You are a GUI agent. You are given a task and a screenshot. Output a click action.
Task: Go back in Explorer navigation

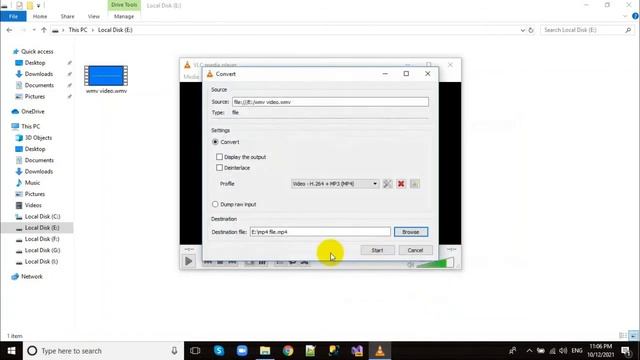(x=9, y=30)
